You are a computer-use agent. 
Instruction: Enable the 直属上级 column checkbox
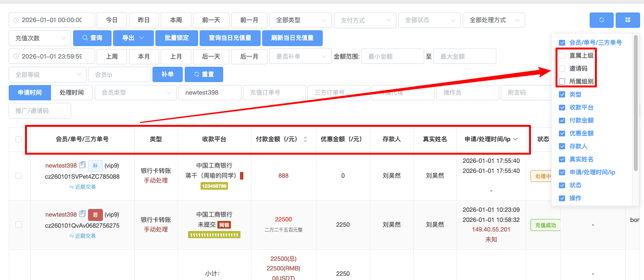tap(562, 56)
